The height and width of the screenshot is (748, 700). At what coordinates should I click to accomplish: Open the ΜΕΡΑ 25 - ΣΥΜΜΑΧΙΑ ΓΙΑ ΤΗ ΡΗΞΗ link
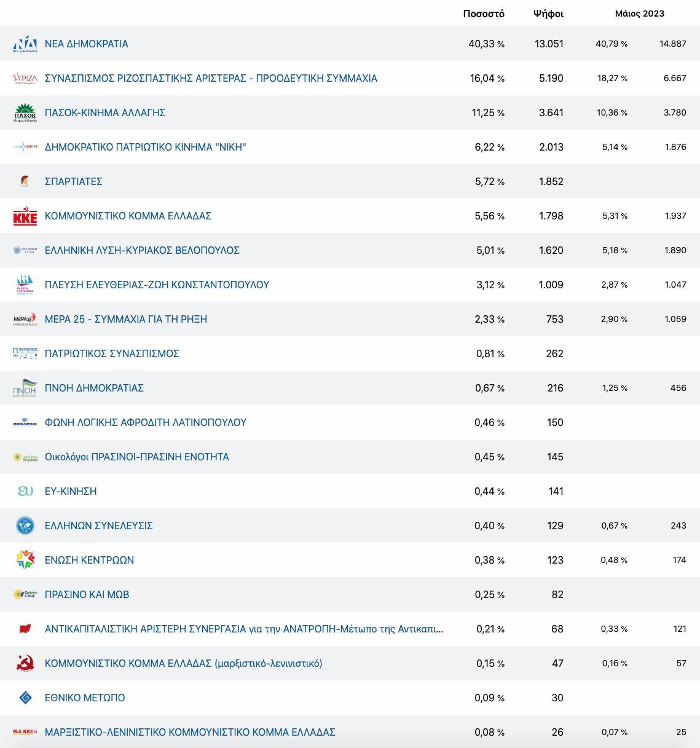[126, 319]
